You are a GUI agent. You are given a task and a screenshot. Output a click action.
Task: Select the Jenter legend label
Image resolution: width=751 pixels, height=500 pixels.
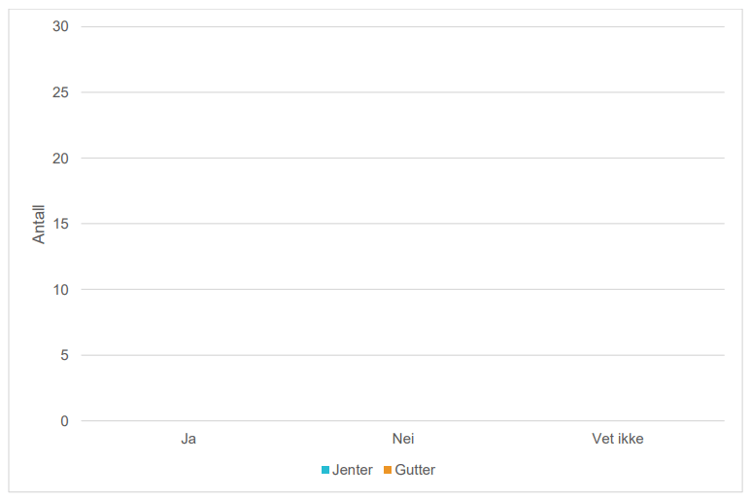[x=352, y=470]
